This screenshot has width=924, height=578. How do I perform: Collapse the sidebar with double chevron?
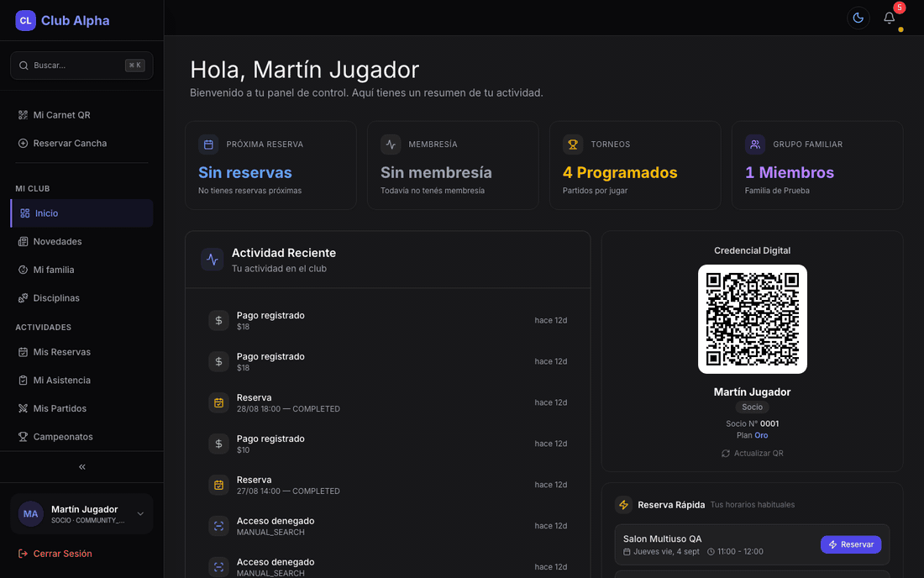pyautogui.click(x=82, y=466)
